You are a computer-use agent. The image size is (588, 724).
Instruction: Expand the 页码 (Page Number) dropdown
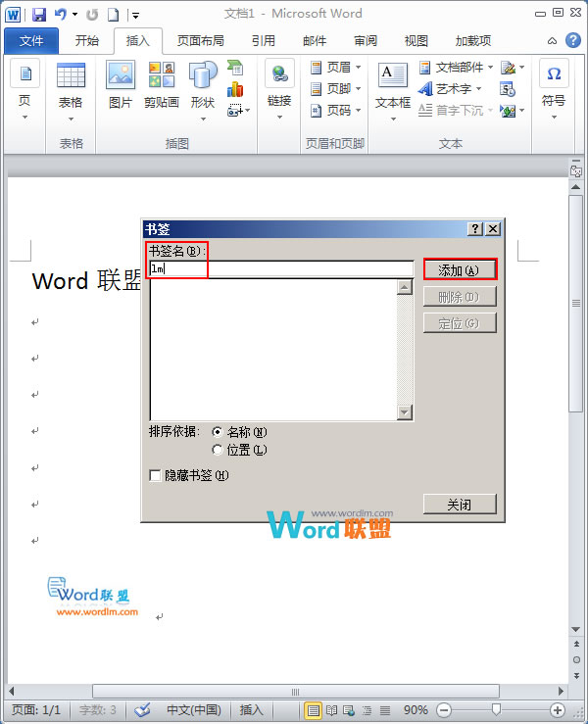pyautogui.click(x=336, y=111)
